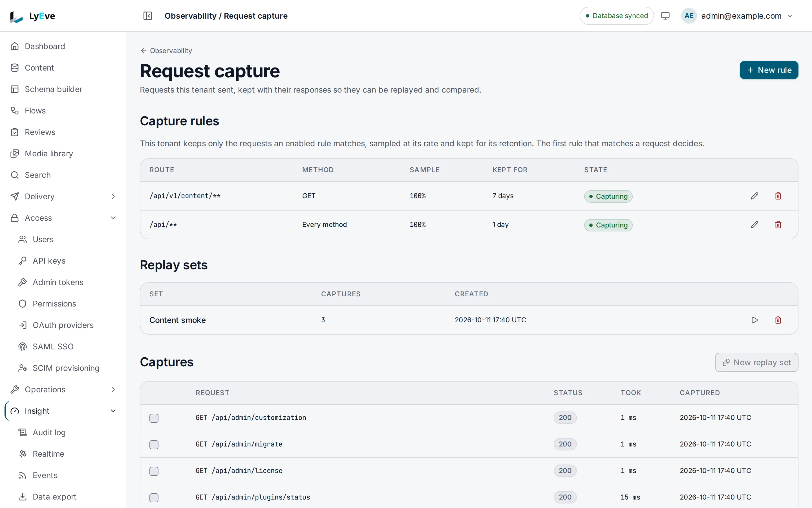This screenshot has width=812, height=508.
Task: Expand the Operations section
Action: pos(63,390)
